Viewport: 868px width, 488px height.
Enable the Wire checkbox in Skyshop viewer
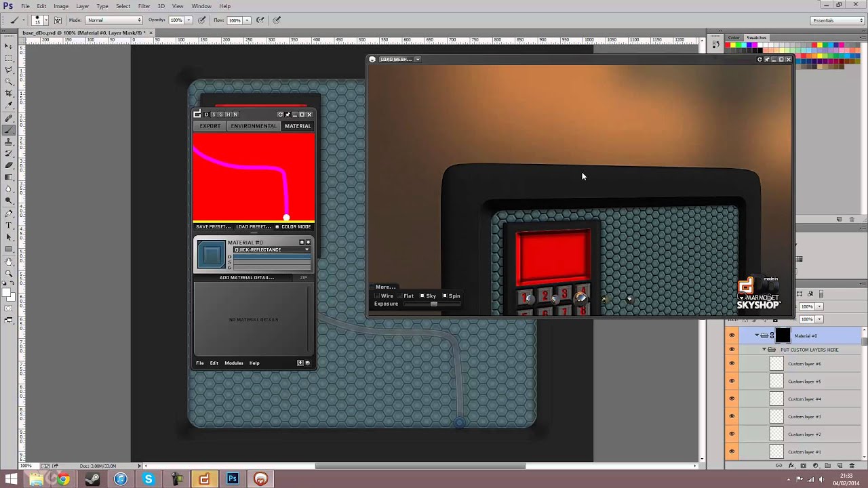coord(378,296)
